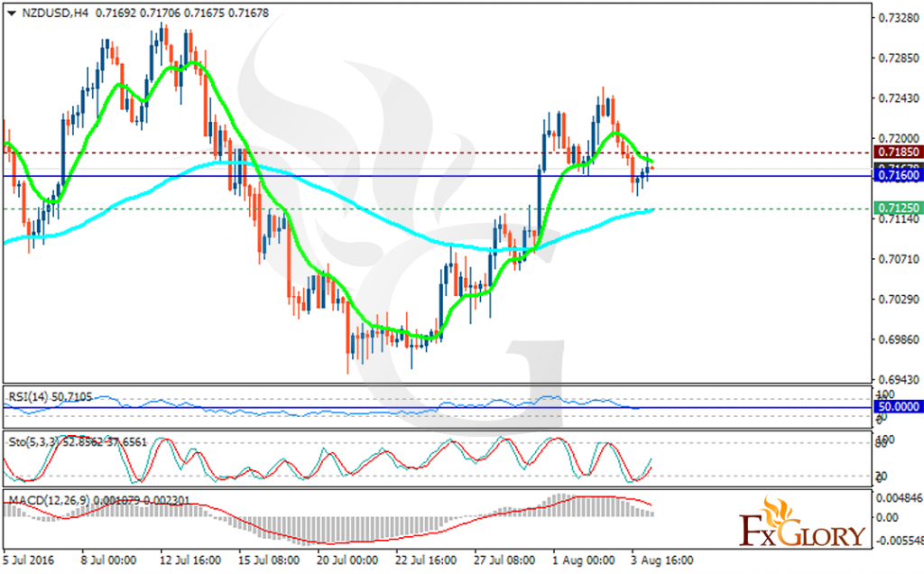The height and width of the screenshot is (574, 924).
Task: Select the 0.72000 price axis value
Action: (899, 138)
